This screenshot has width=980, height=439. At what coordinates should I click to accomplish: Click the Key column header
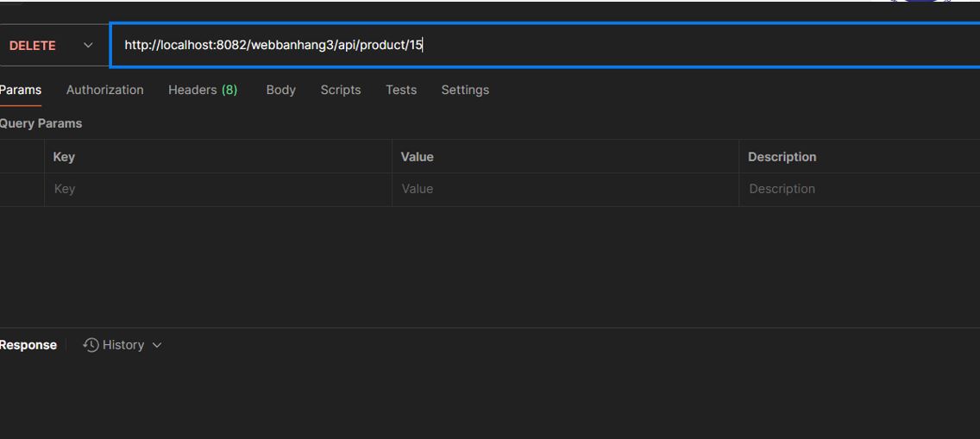64,157
